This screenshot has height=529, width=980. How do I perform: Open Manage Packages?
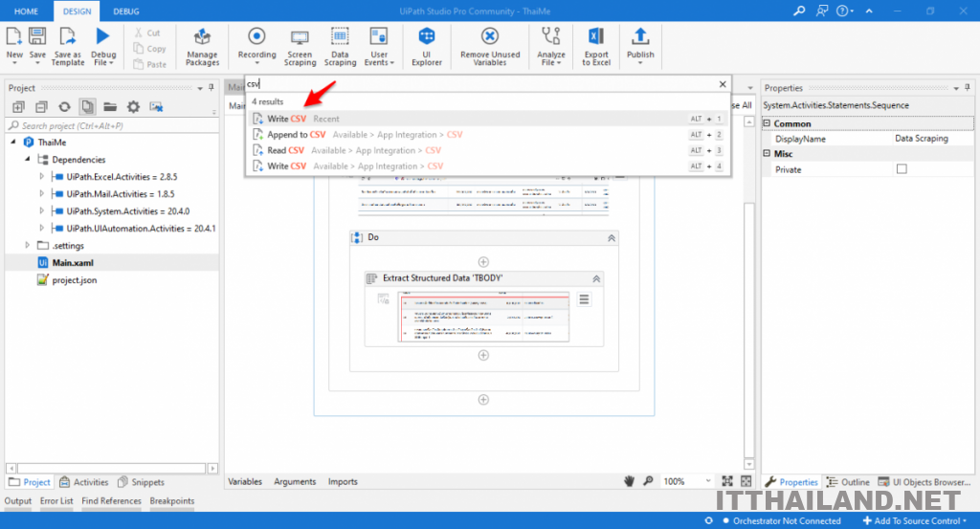202,46
